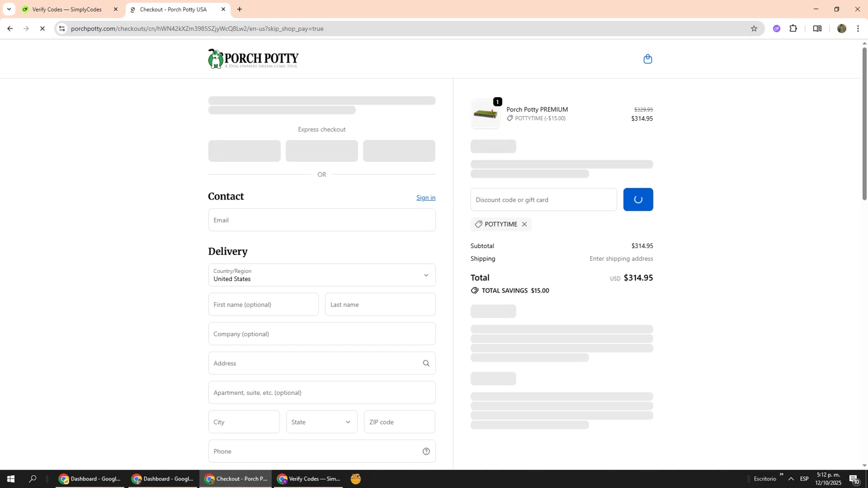Click the Porch Potty PREMIUM product thumbnail
The width and height of the screenshot is (868, 488).
(x=486, y=114)
